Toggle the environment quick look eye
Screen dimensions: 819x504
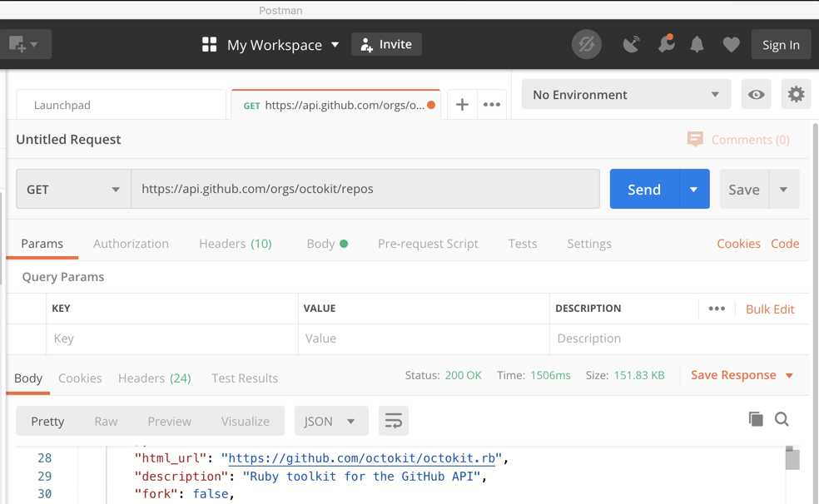tap(757, 95)
